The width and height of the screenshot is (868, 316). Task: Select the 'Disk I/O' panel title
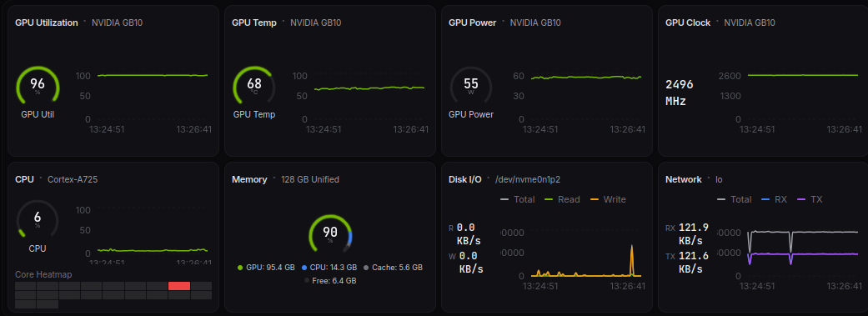click(x=465, y=179)
